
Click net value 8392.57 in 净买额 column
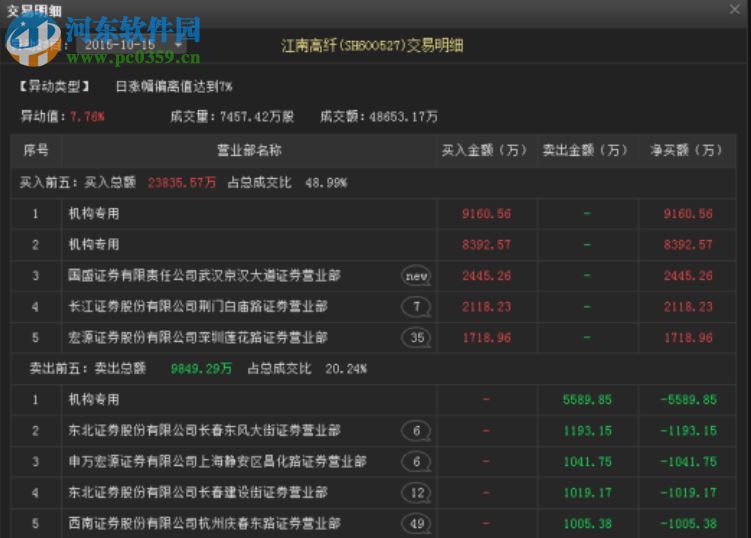pyautogui.click(x=688, y=245)
